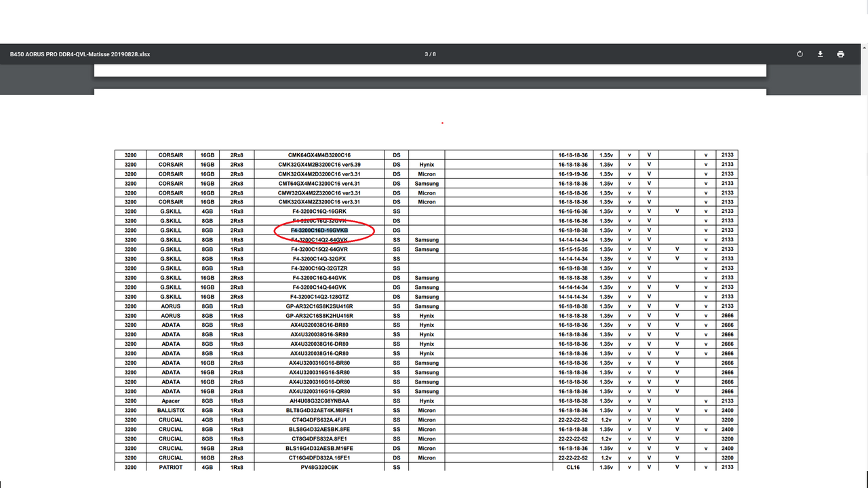
Task: Select F4-3200C15Q2-64GVR model cell
Action: [319, 249]
